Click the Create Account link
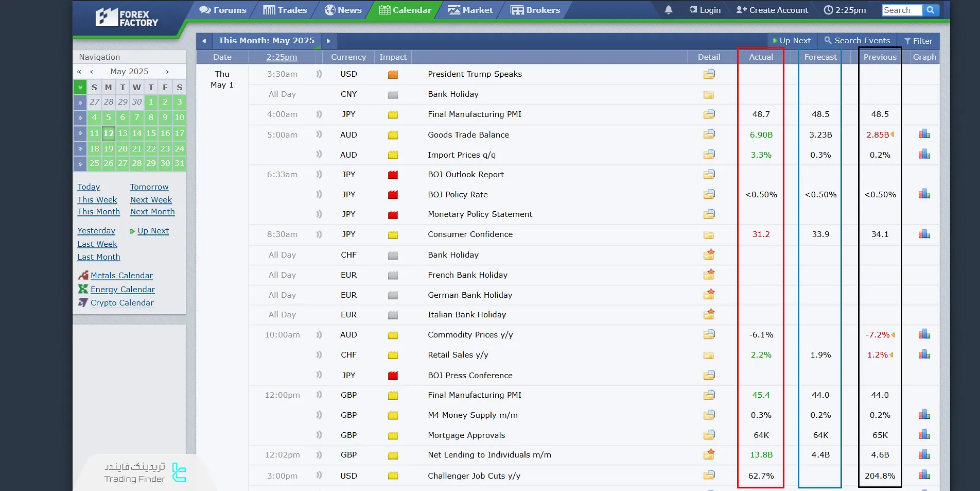Viewport: 980px width, 491px height. tap(772, 10)
